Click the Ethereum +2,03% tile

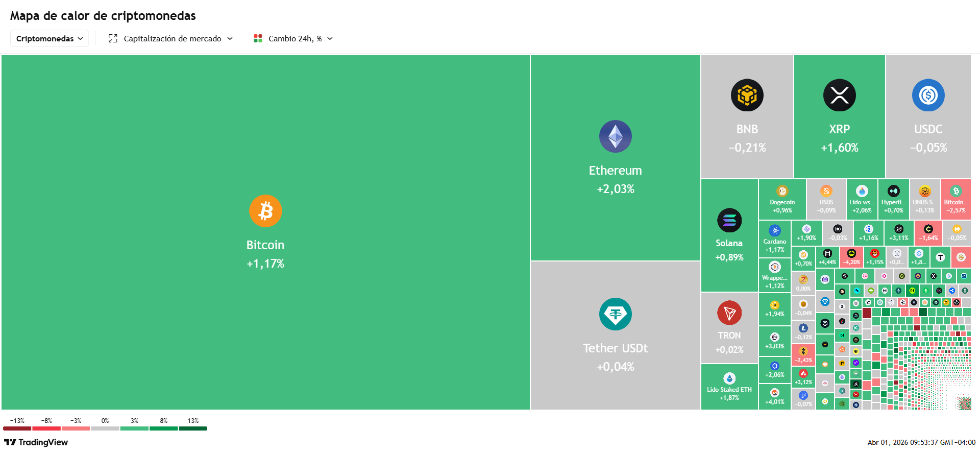pos(615,158)
